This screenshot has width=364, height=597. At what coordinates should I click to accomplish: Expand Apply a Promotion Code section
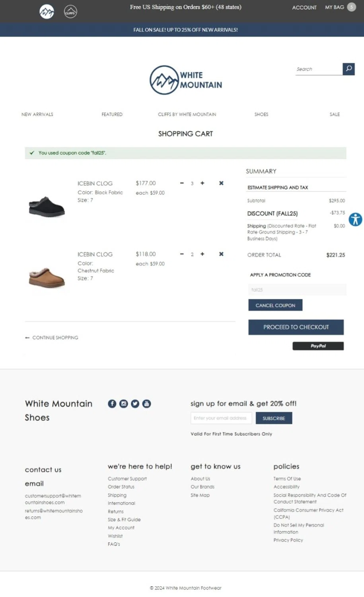click(280, 275)
